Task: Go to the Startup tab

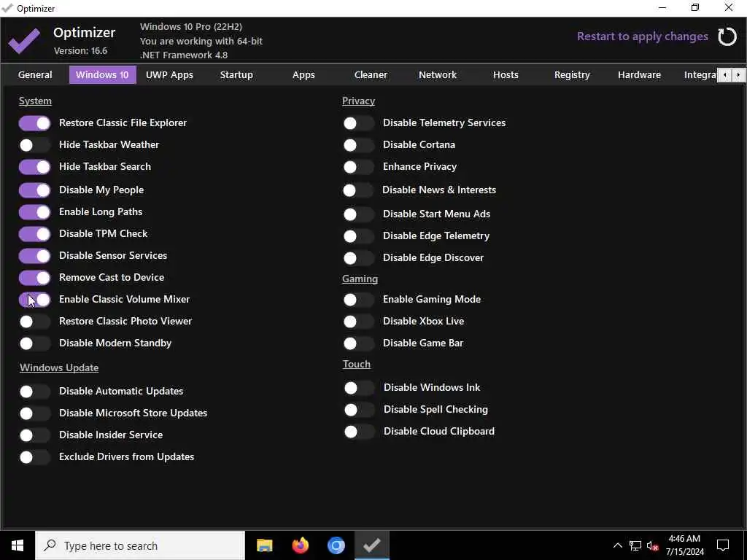Action: [236, 75]
